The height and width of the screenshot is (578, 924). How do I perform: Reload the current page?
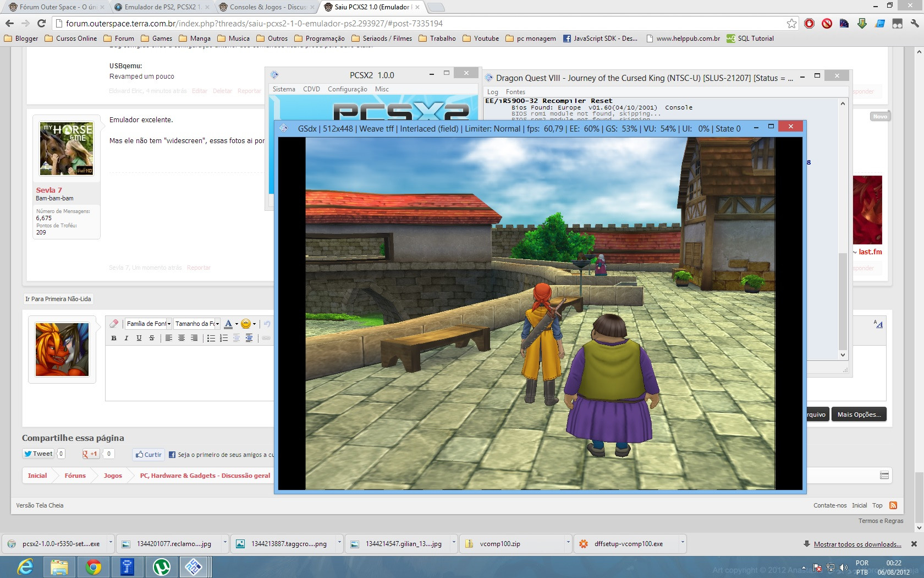point(41,23)
